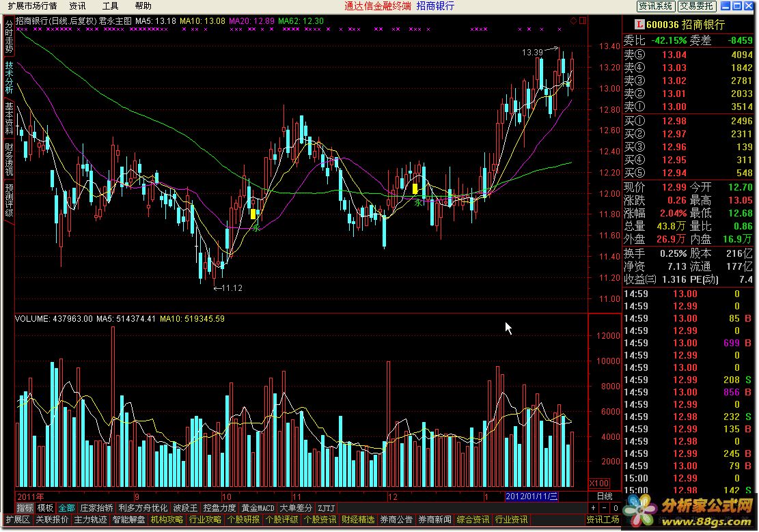The image size is (759, 532).
Task: Click the 卖① 13.00 order row
Action: [x=689, y=107]
